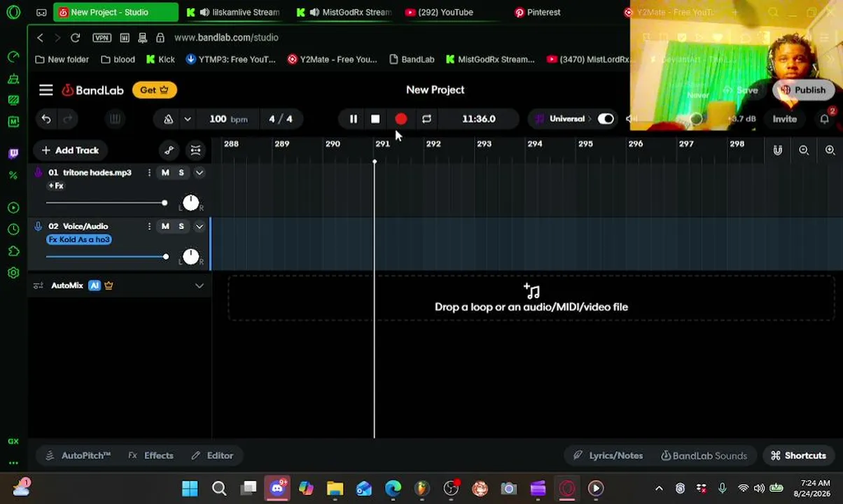Screen dimensions: 843x504
Task: Click the collapse tracks height icon
Action: (195, 150)
